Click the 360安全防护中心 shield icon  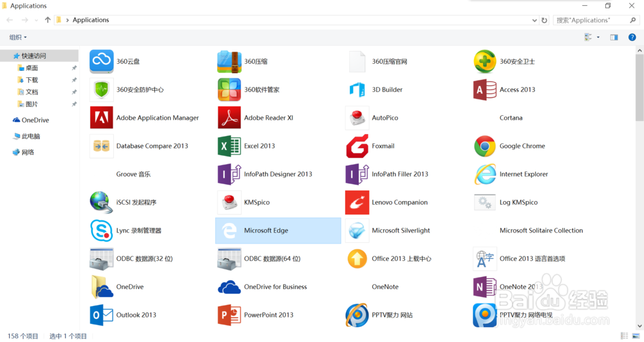point(102,90)
